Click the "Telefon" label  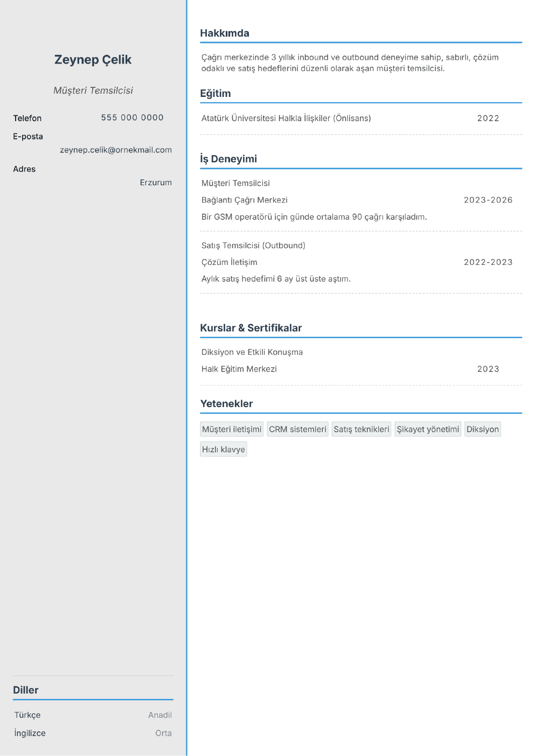tap(27, 118)
